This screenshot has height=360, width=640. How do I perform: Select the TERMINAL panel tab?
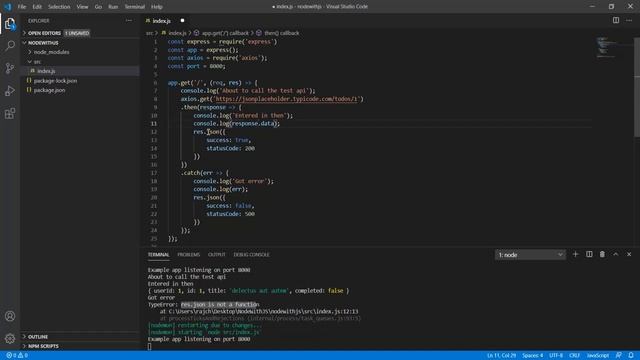(158, 255)
